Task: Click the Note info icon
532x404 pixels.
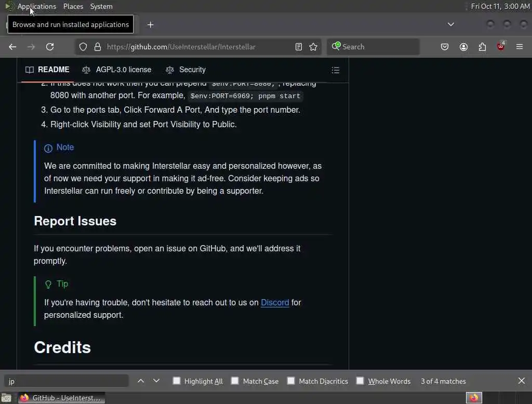Action: click(48, 148)
